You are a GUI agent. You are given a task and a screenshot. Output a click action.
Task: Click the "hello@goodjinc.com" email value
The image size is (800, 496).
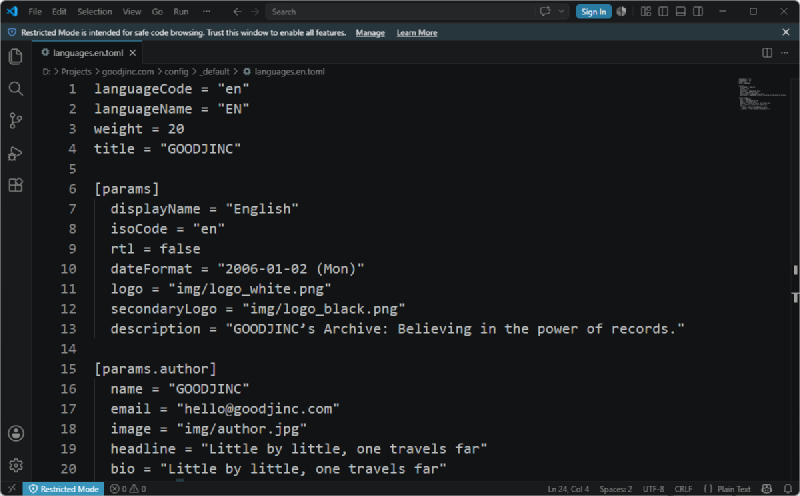point(258,409)
